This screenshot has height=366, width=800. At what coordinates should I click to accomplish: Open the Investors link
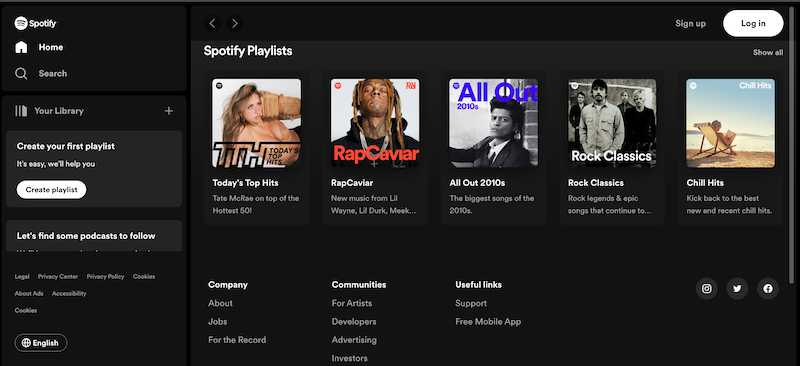tap(349, 358)
